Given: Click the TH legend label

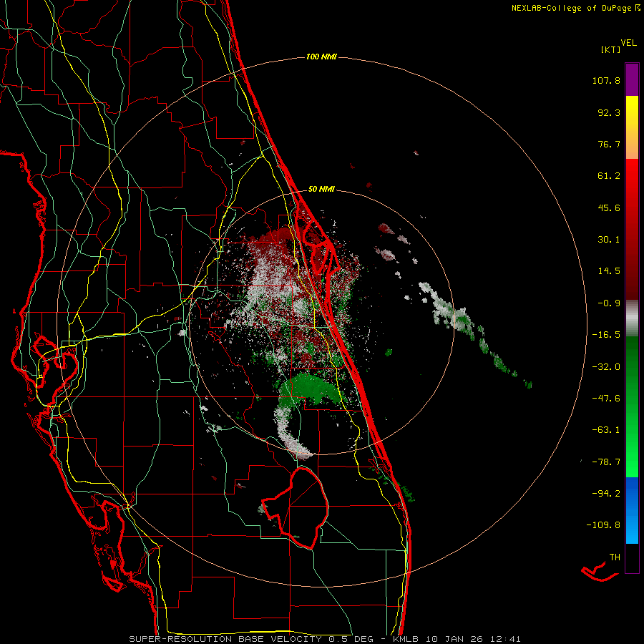Looking at the screenshot, I should point(615,557).
